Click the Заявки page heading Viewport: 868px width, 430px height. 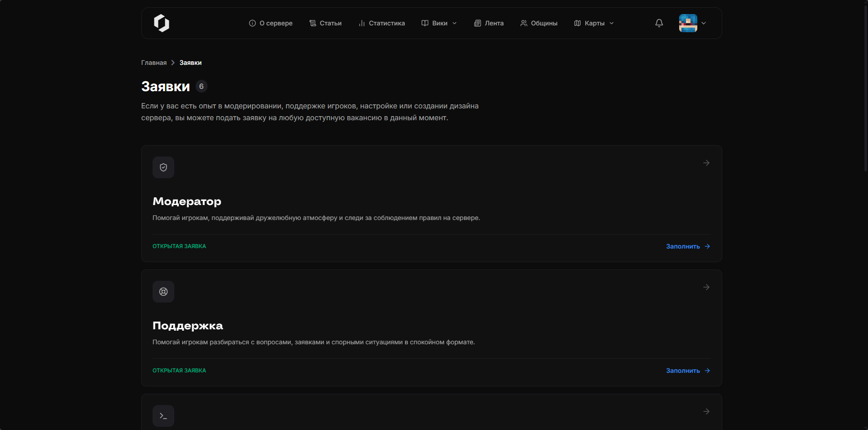(166, 86)
